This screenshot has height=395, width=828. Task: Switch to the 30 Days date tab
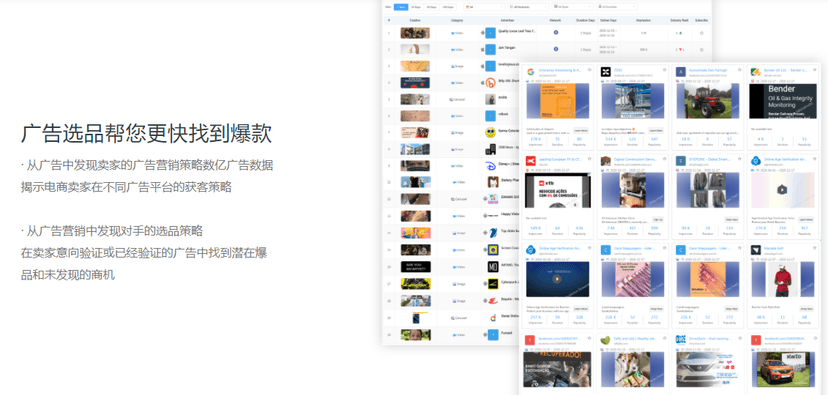(416, 7)
